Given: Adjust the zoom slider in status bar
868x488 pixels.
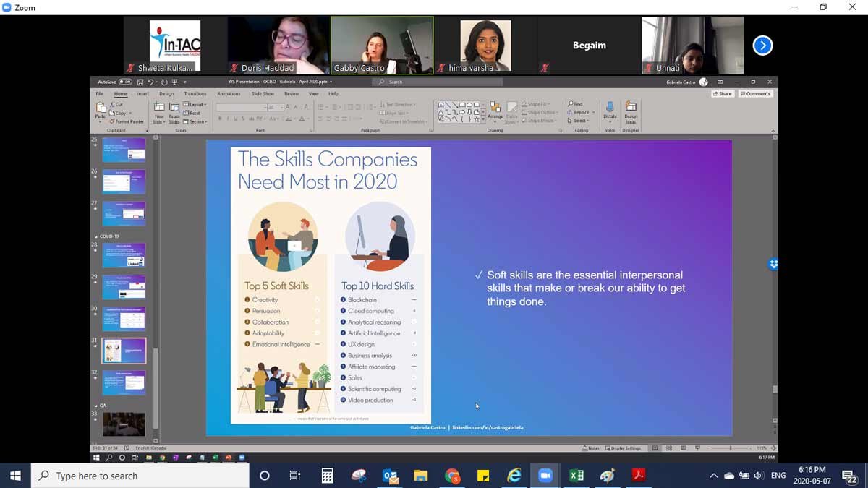Looking at the screenshot, I should click(x=731, y=448).
